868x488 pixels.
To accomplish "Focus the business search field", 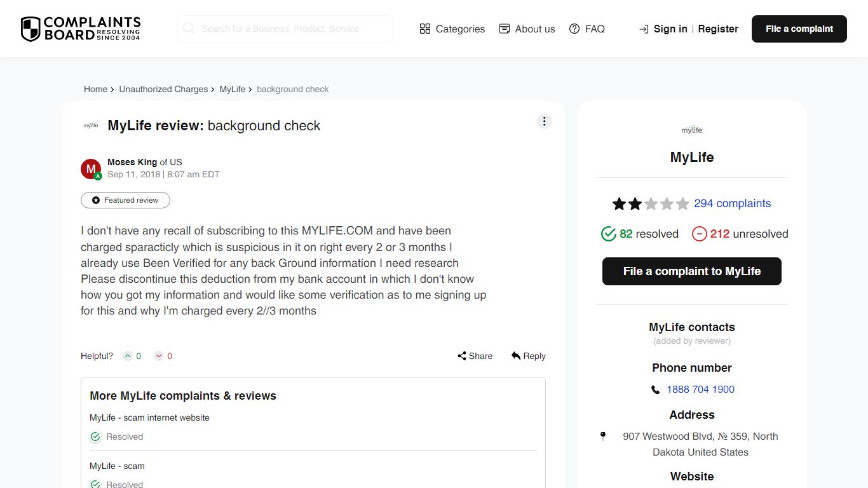I will click(285, 29).
